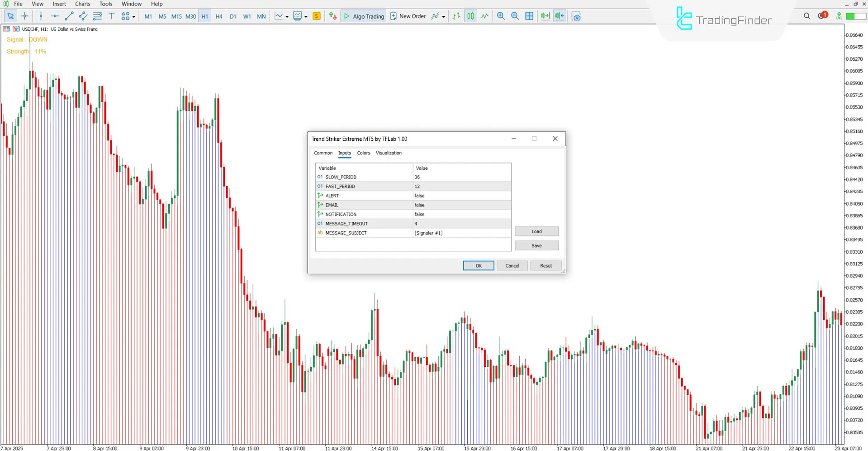Switch chart to candlestick view
868x451 pixels.
[470, 16]
